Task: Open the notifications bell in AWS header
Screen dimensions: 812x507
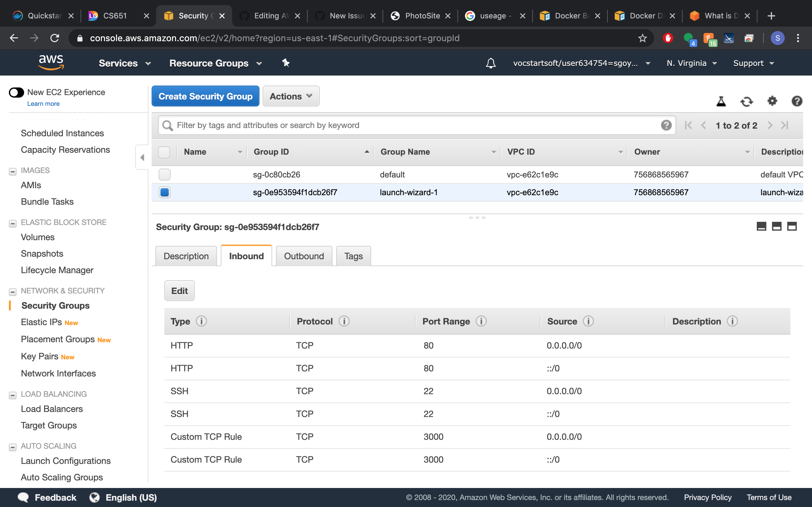Action: pos(491,63)
